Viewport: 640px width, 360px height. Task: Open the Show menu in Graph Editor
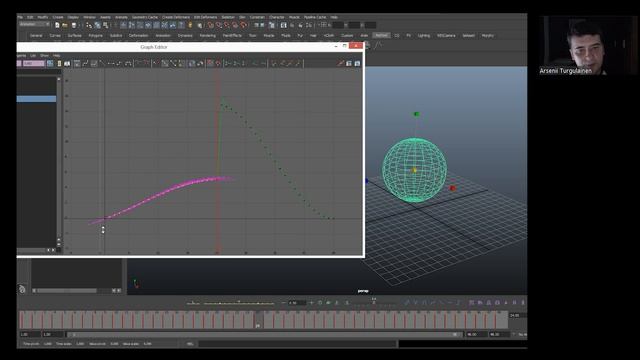44,55
